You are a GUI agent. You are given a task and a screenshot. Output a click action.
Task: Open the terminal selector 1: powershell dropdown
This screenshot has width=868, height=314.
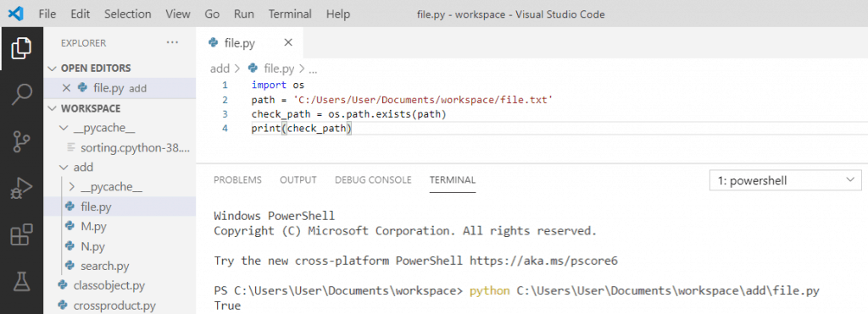coord(786,180)
